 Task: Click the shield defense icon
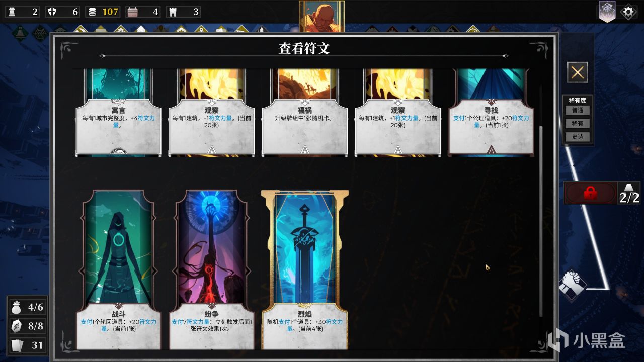tap(52, 12)
